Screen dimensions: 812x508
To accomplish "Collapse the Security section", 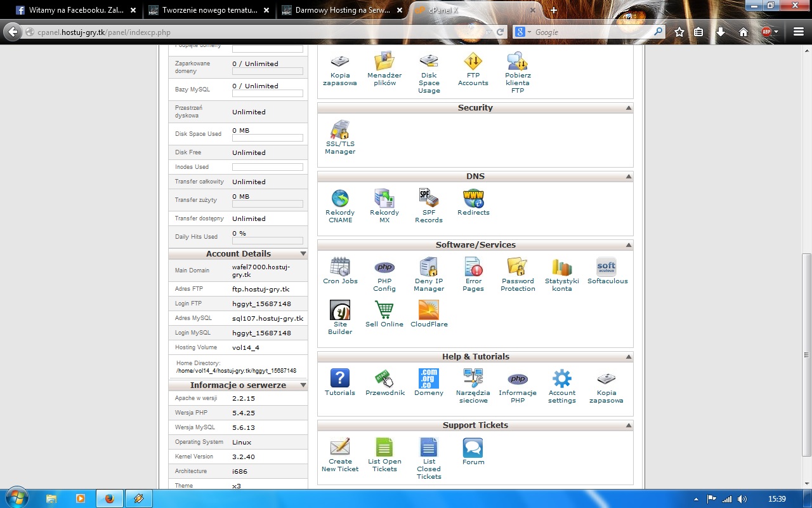I will 629,108.
